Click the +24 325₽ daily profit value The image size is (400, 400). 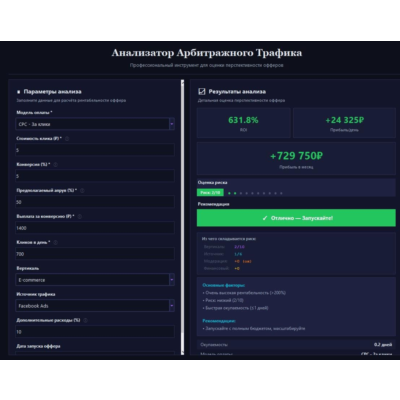345,120
